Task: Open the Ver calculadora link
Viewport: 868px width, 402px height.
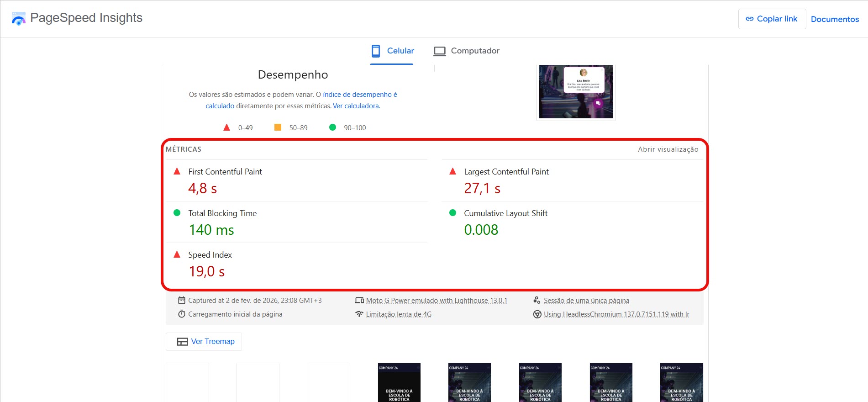Action: coord(356,106)
